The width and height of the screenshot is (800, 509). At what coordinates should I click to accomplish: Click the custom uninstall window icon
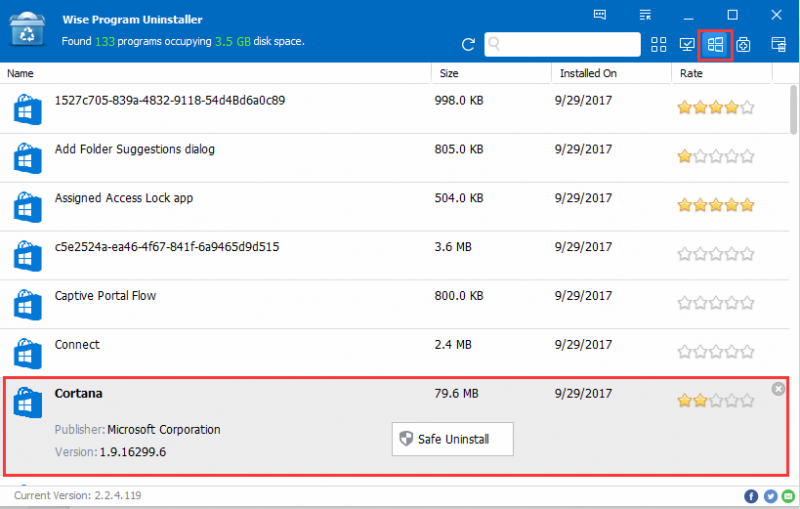pyautogui.click(x=779, y=44)
